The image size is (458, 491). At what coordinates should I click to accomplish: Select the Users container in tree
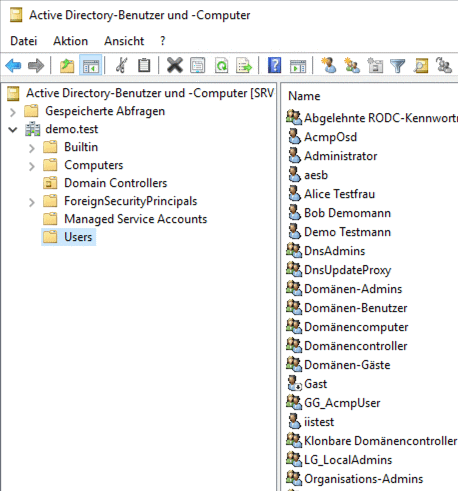point(78,237)
